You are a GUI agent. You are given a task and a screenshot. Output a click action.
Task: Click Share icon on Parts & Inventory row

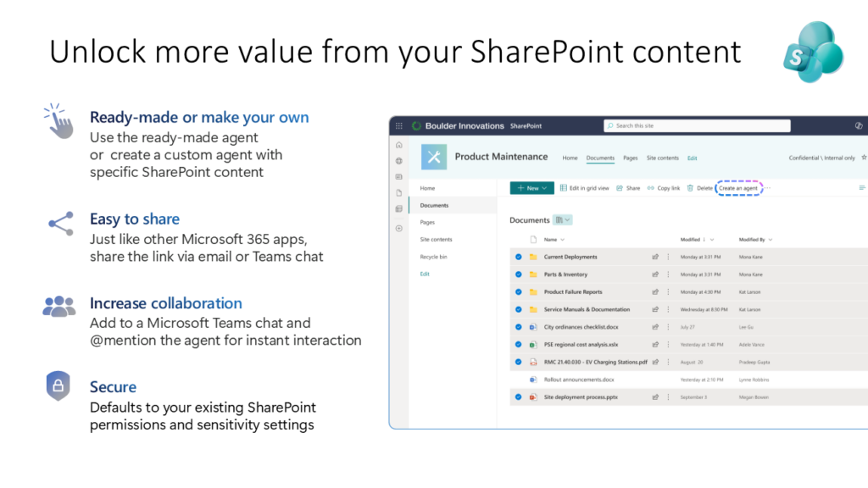click(x=655, y=274)
